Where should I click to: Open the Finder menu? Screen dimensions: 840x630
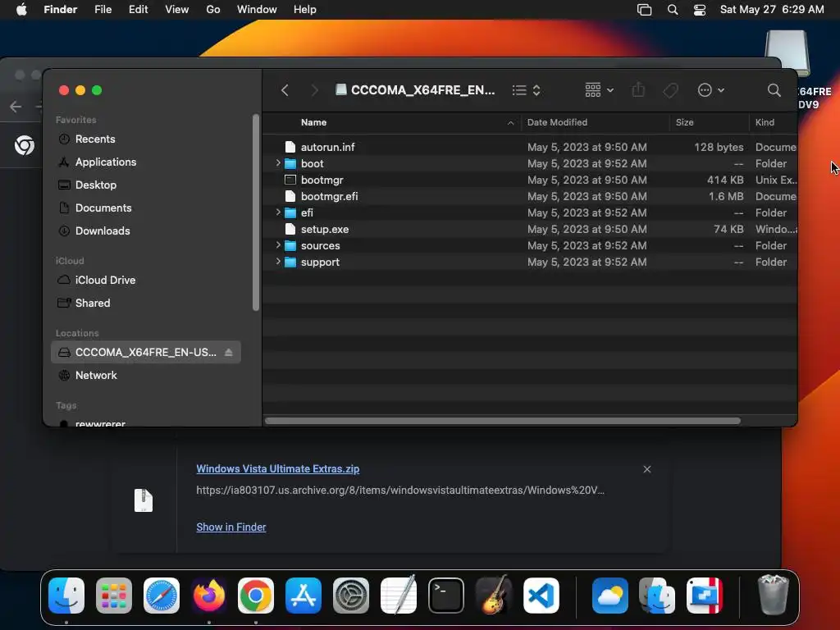(61, 10)
